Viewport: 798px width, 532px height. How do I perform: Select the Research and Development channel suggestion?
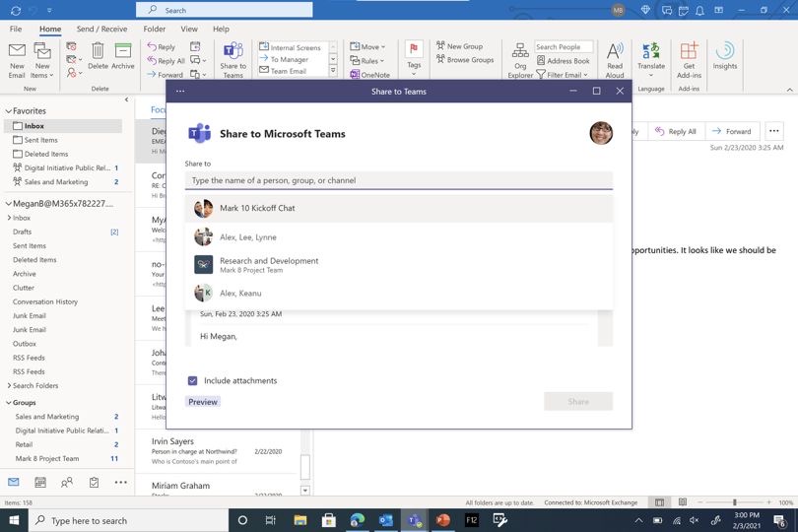[398, 265]
